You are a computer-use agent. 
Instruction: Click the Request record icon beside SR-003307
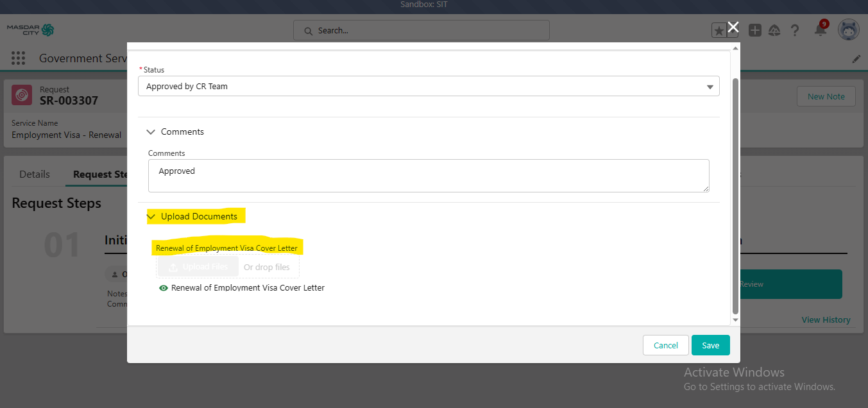[x=22, y=96]
